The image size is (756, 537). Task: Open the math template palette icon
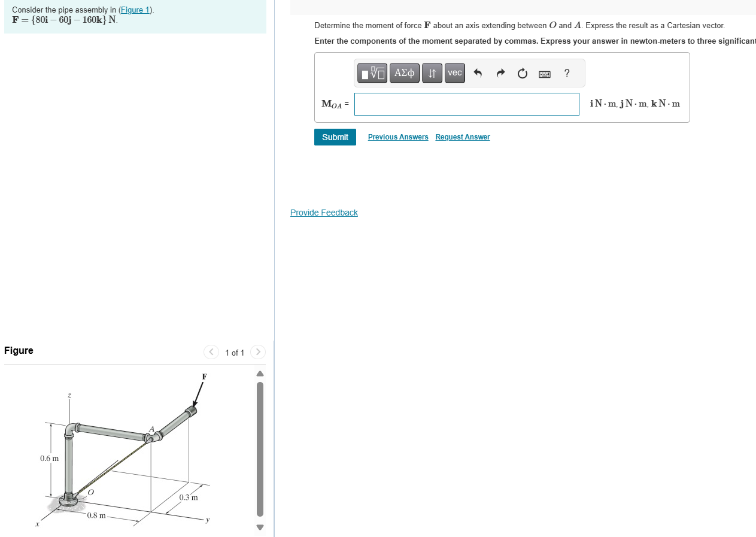pyautogui.click(x=372, y=72)
